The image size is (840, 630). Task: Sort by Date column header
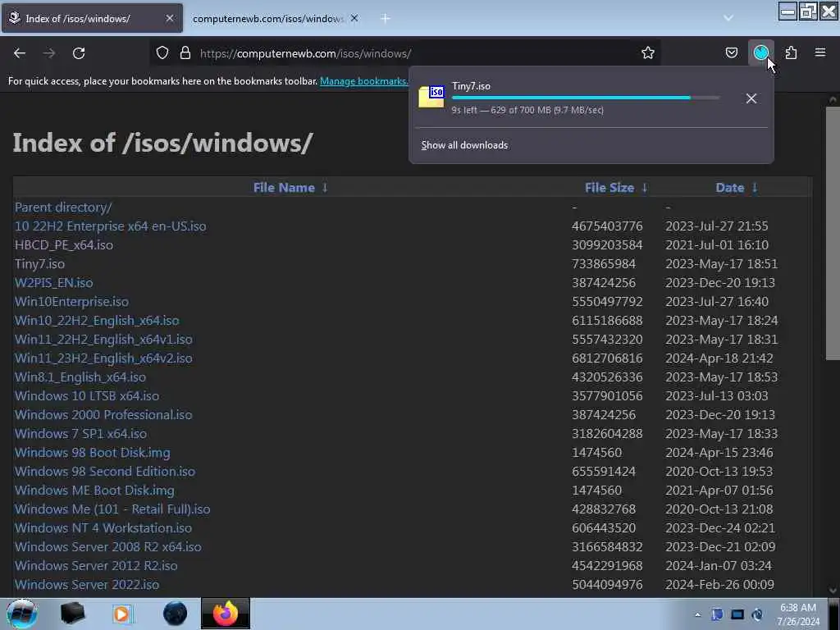click(x=737, y=188)
